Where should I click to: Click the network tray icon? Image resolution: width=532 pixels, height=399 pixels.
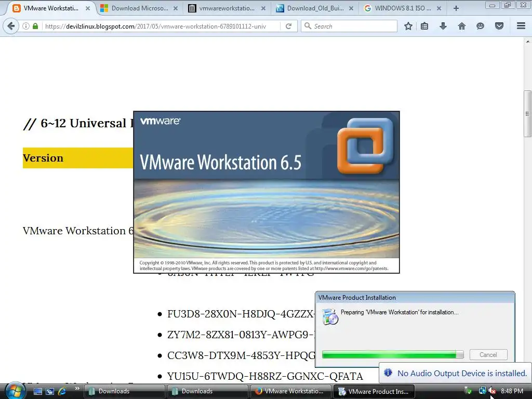[482, 391]
